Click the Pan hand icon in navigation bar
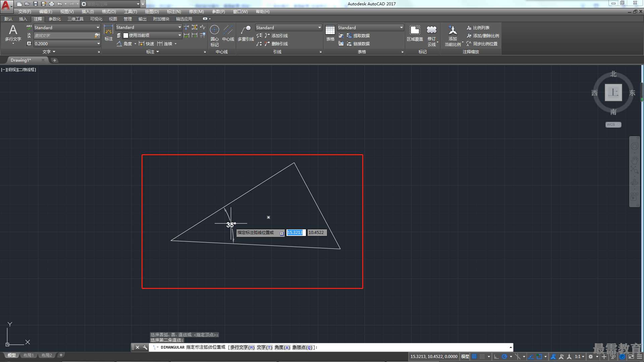644x362 pixels. 634,160
